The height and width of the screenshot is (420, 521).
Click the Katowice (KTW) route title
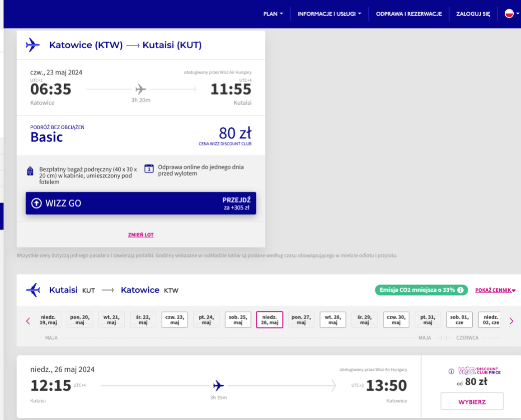click(x=86, y=45)
